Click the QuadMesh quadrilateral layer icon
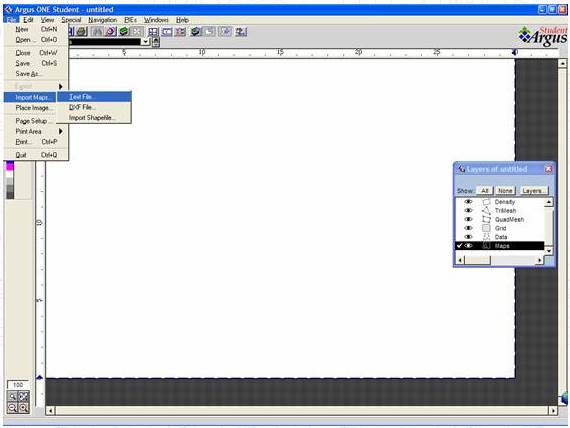Image resolution: width=570 pixels, height=428 pixels. coord(486,219)
